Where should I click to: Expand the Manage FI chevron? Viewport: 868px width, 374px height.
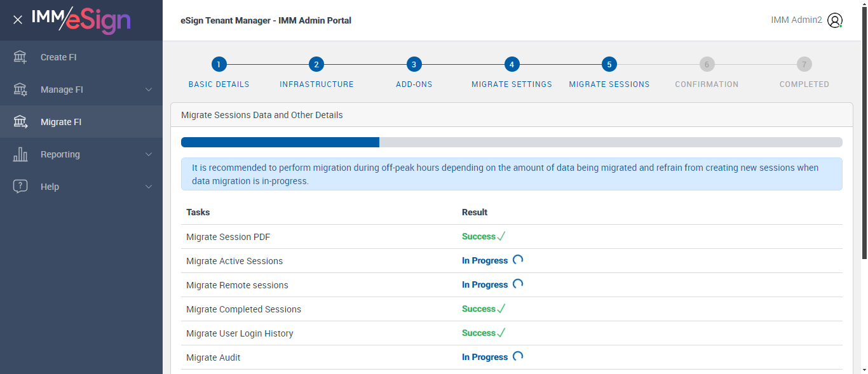pyautogui.click(x=149, y=90)
